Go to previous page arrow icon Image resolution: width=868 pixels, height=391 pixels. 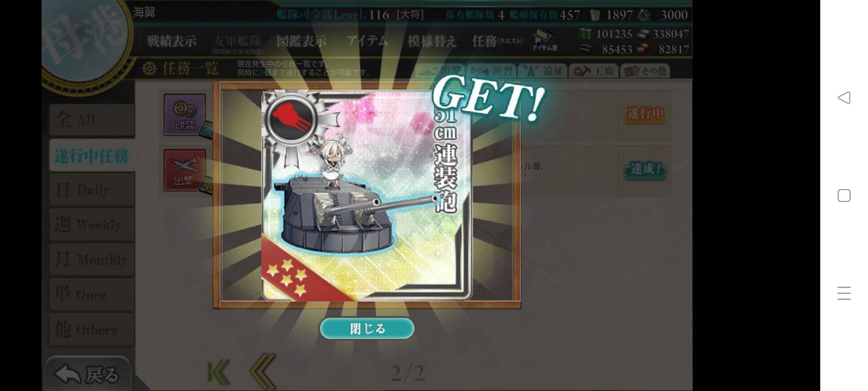[263, 372]
